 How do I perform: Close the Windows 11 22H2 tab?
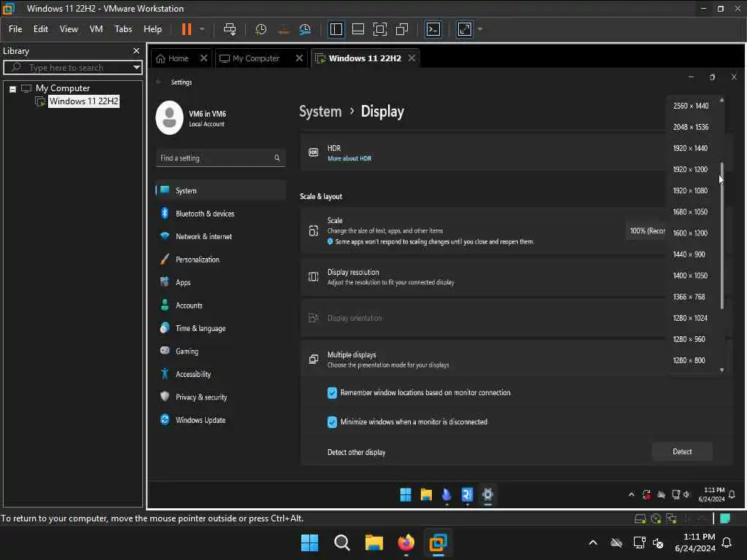pos(411,58)
